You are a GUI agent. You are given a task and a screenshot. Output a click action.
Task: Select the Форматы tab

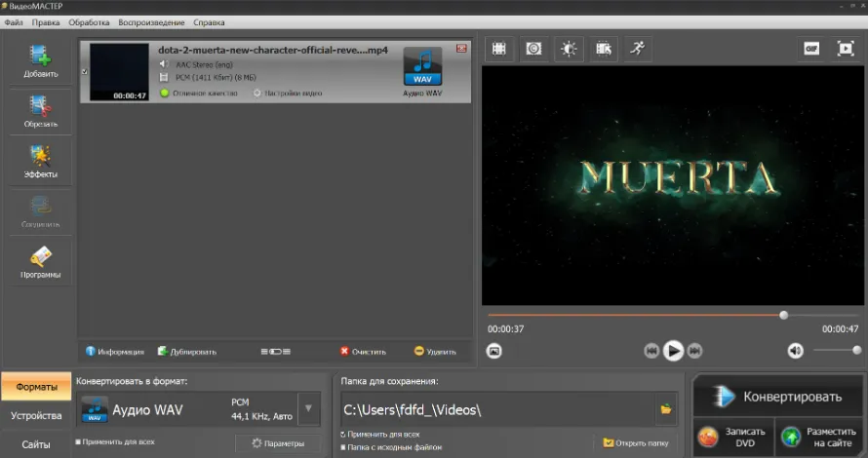pyautogui.click(x=36, y=387)
